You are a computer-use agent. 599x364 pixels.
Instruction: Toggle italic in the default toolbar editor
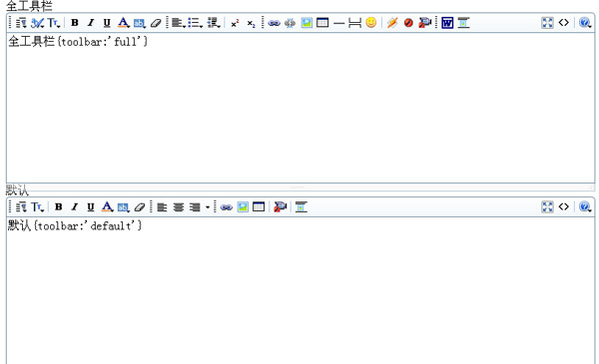pos(75,206)
